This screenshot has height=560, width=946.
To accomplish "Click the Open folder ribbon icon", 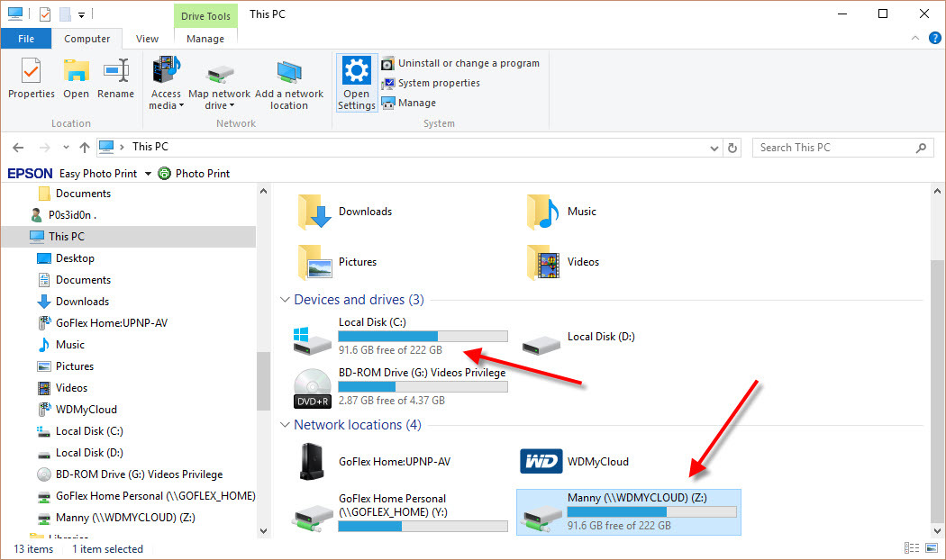I will 76,71.
